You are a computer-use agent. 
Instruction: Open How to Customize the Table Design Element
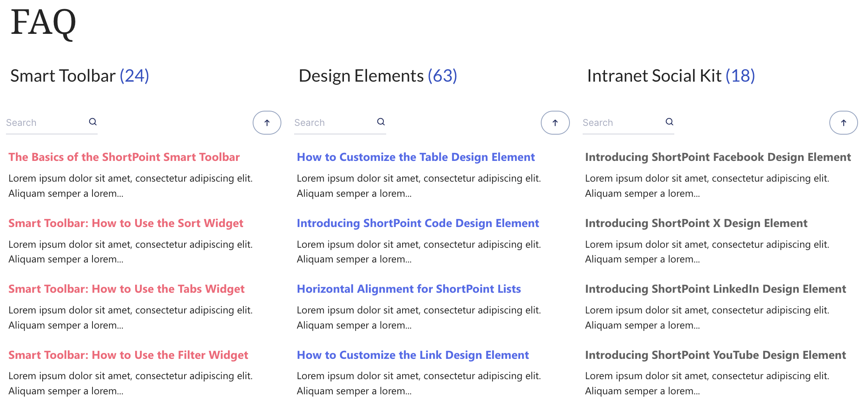pyautogui.click(x=416, y=157)
